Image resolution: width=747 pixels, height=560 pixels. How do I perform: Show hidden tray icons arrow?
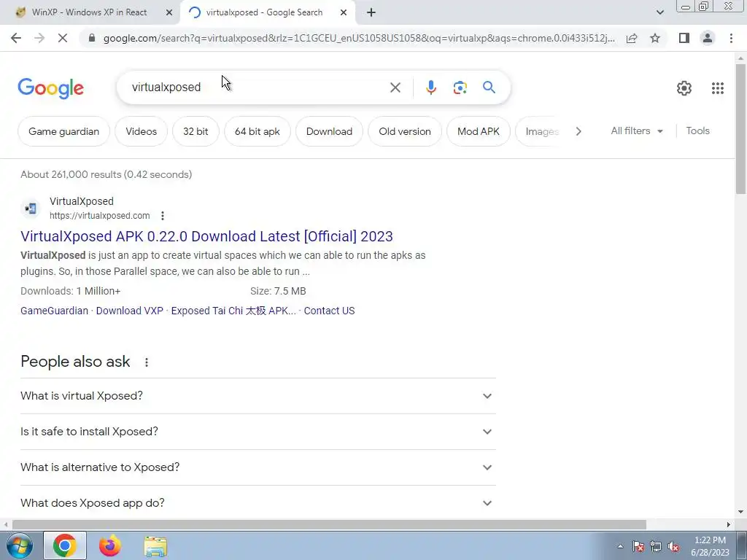coord(620,547)
